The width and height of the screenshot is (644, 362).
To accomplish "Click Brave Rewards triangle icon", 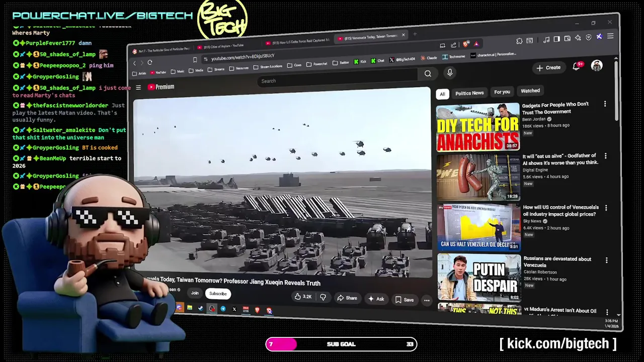I will point(476,44).
